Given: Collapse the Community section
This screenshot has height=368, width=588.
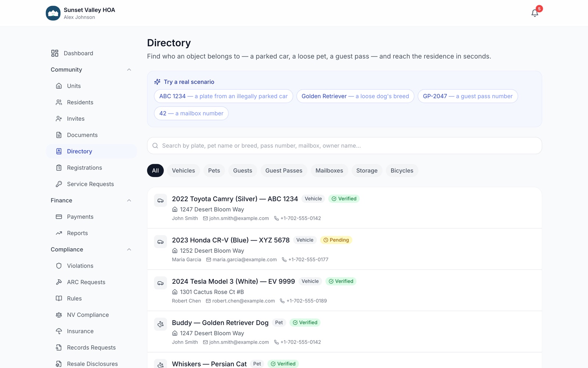Looking at the screenshot, I should coord(129,70).
